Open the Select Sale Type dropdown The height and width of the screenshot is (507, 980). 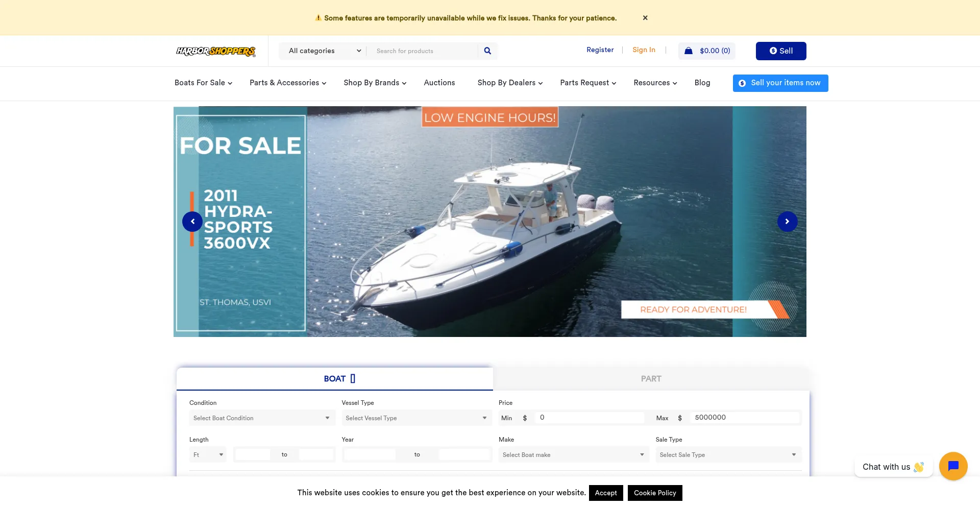pos(728,455)
